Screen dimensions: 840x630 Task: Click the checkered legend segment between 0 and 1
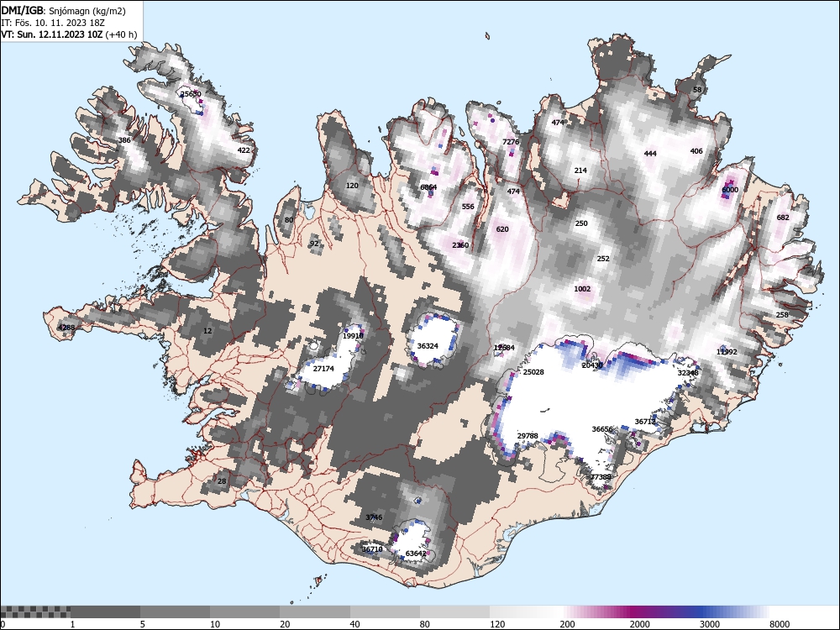tap(35, 612)
